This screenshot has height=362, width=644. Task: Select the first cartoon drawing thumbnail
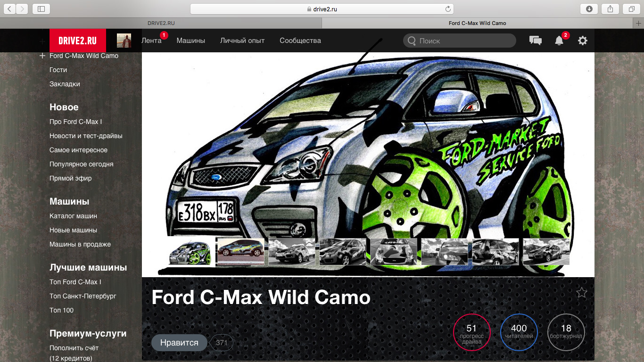coord(191,252)
